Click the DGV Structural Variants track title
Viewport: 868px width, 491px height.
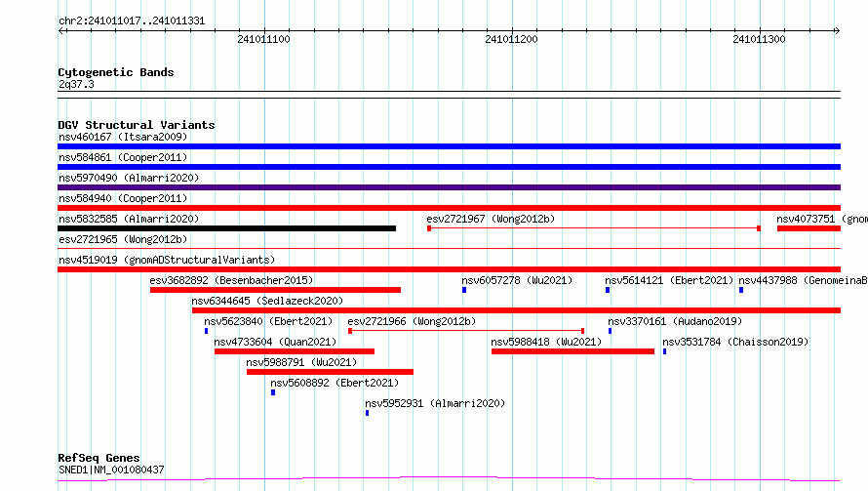(137, 125)
